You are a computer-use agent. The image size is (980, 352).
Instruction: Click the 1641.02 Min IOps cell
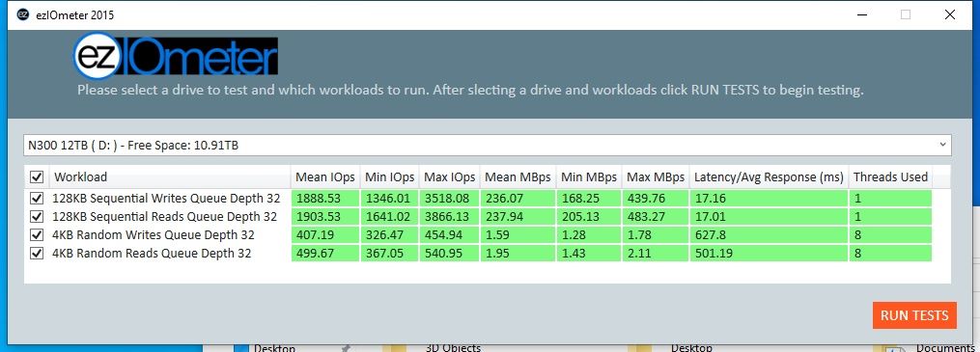coord(389,217)
